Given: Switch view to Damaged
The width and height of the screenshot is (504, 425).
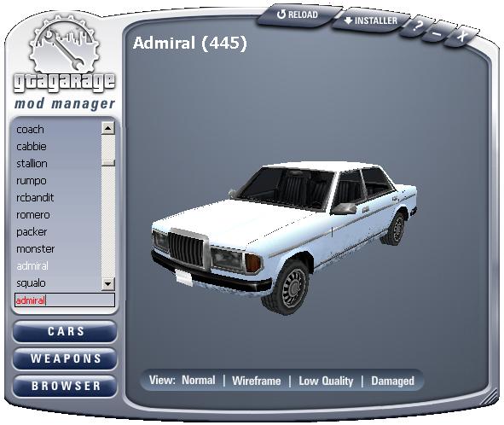Looking at the screenshot, I should [392, 381].
